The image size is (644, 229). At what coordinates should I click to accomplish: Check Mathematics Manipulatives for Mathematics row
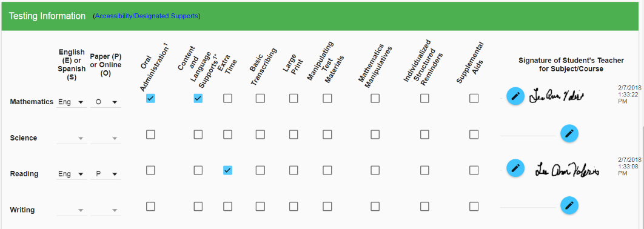[x=375, y=99]
